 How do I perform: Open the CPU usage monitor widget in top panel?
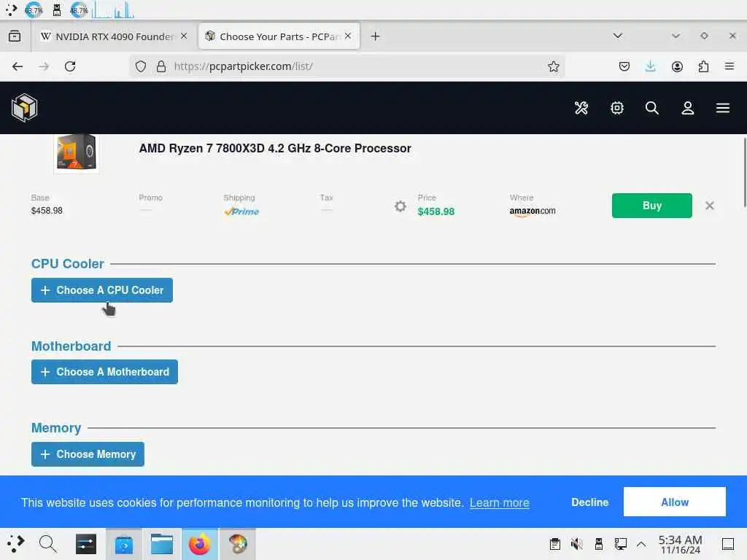[x=34, y=9]
